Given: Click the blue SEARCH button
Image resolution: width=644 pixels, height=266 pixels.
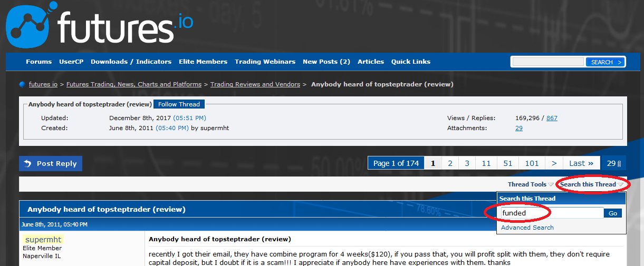Looking at the screenshot, I should point(605,62).
